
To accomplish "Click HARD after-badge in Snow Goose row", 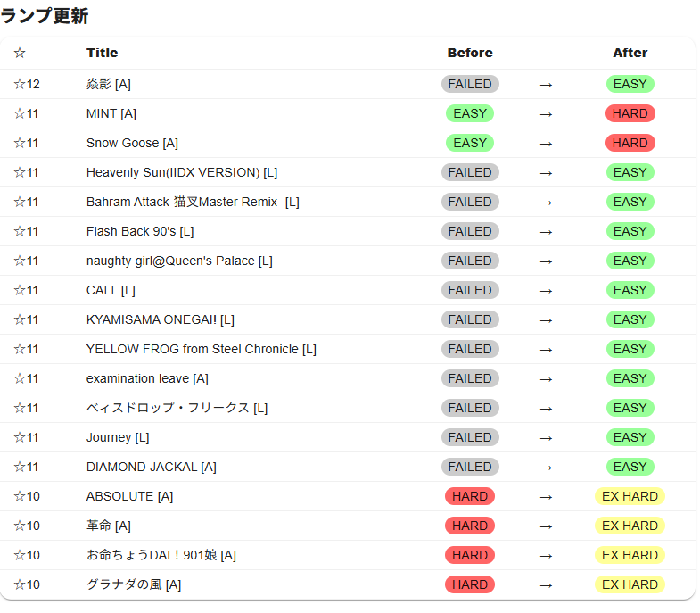I will tap(630, 143).
